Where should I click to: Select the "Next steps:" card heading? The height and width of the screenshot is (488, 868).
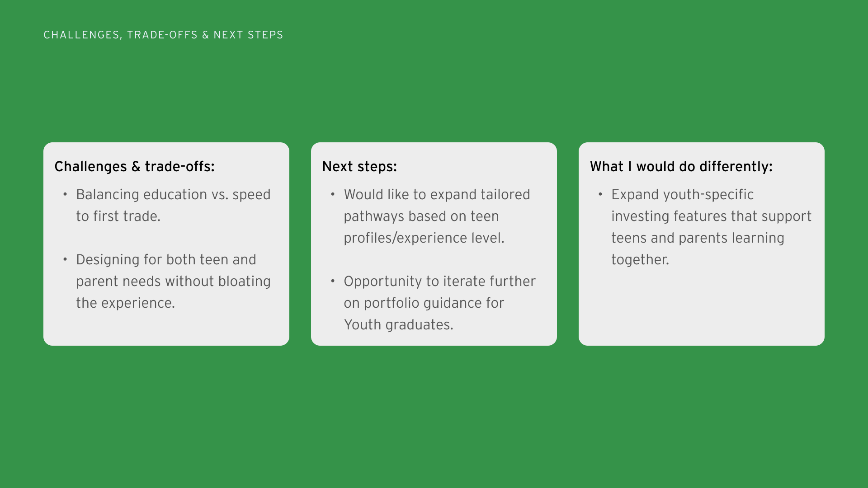359,167
